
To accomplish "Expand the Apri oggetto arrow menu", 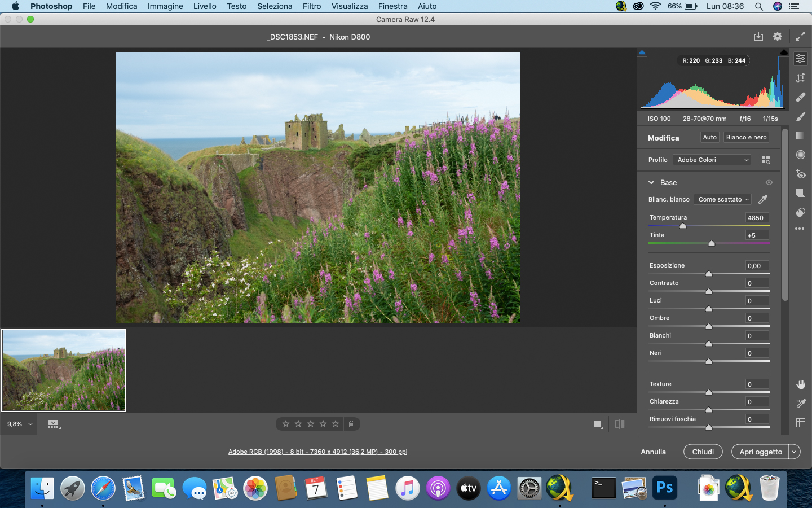I will [795, 452].
